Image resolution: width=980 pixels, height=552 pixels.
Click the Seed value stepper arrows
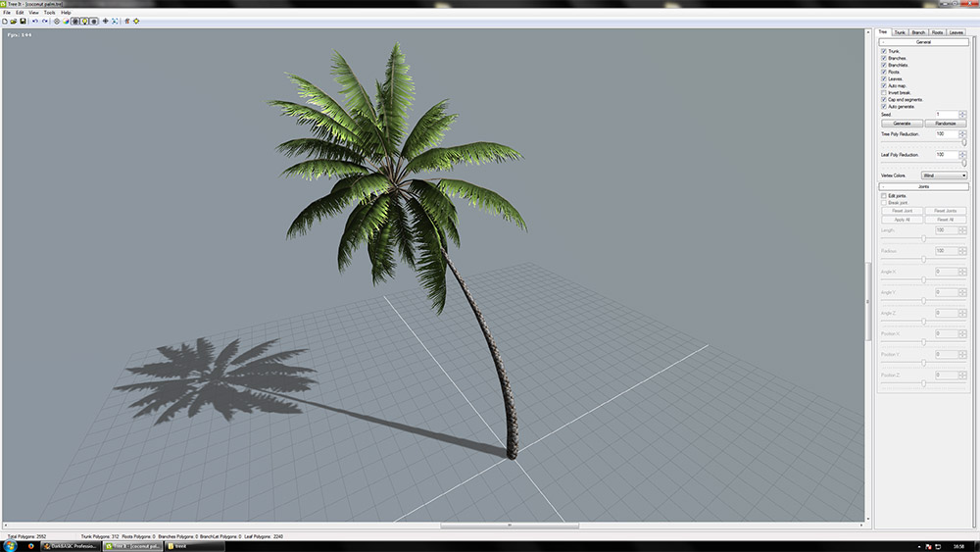pyautogui.click(x=962, y=115)
